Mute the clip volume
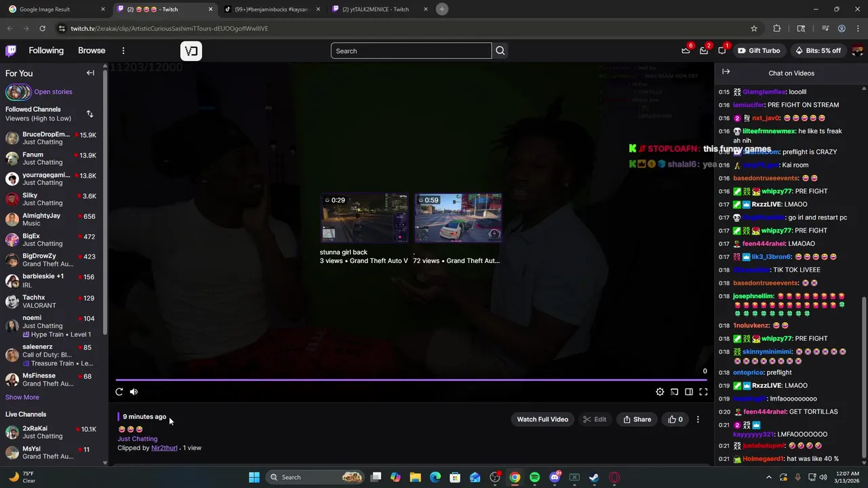Image resolution: width=868 pixels, height=488 pixels. click(x=134, y=392)
